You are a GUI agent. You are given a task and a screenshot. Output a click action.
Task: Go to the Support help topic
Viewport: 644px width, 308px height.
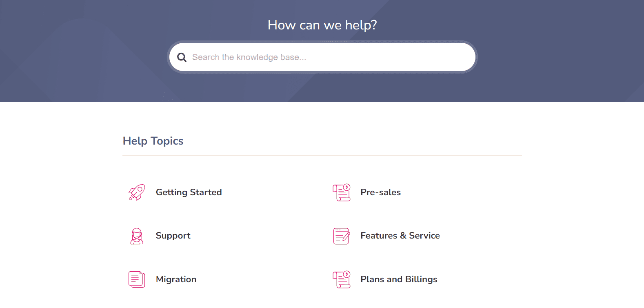click(x=173, y=236)
